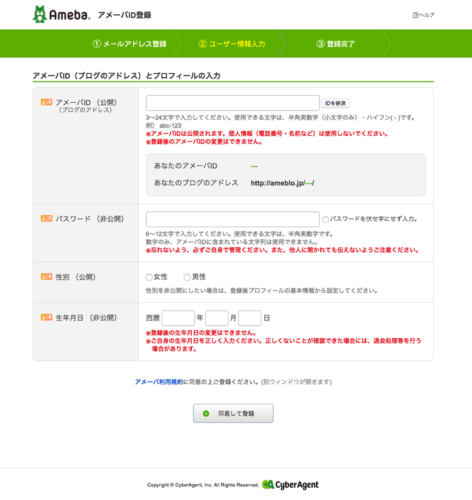Select step ③ 登録完了
Image resolution: width=472 pixels, height=500 pixels.
336,44
